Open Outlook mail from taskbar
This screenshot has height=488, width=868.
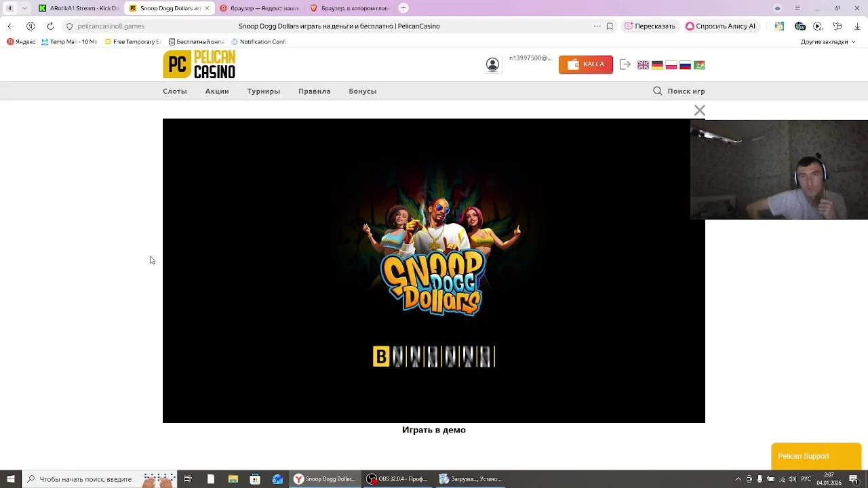[x=277, y=479]
